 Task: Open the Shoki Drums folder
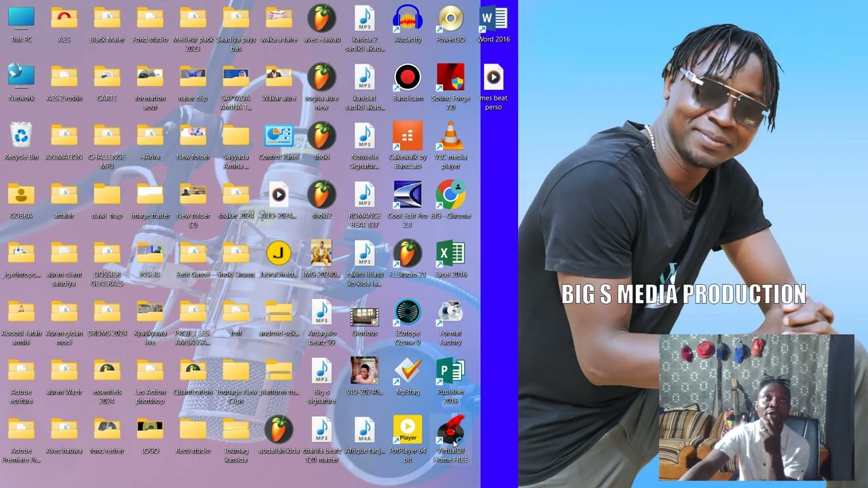[x=236, y=253]
